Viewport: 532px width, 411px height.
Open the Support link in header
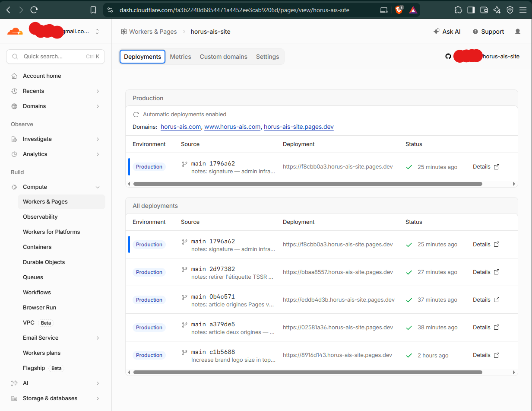(488, 32)
